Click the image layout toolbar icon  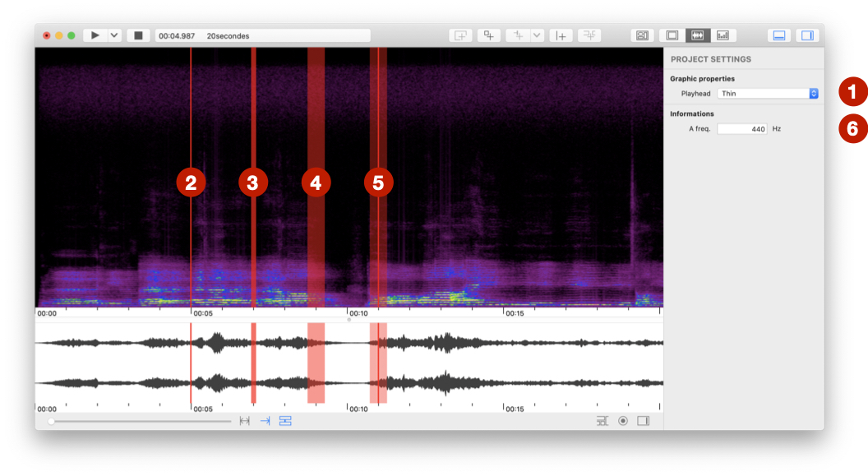[x=642, y=35]
